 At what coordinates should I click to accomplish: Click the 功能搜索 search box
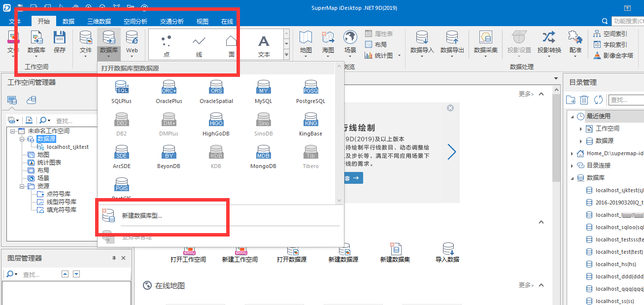coord(627,22)
